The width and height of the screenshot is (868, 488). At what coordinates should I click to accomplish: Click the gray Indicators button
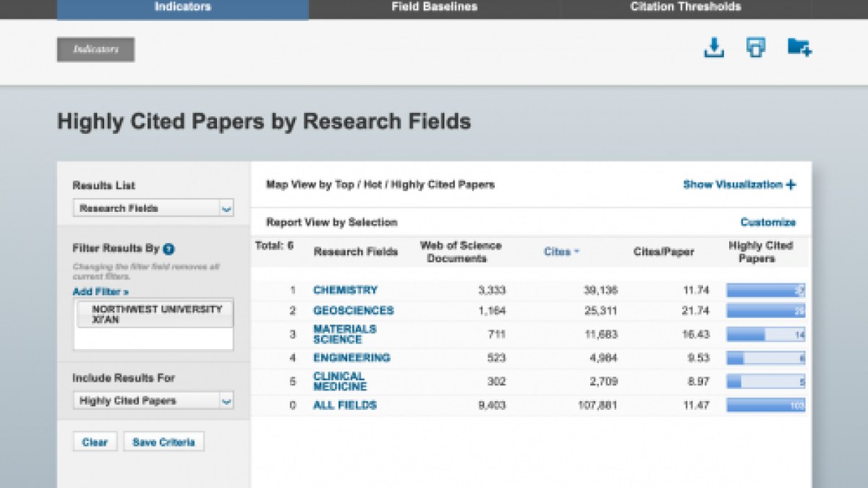coord(95,49)
